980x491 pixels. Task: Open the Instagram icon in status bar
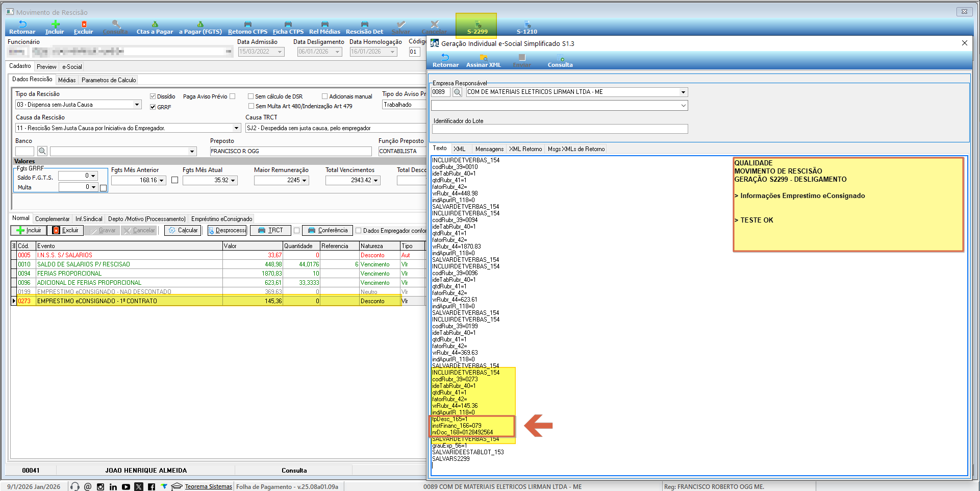[100, 487]
